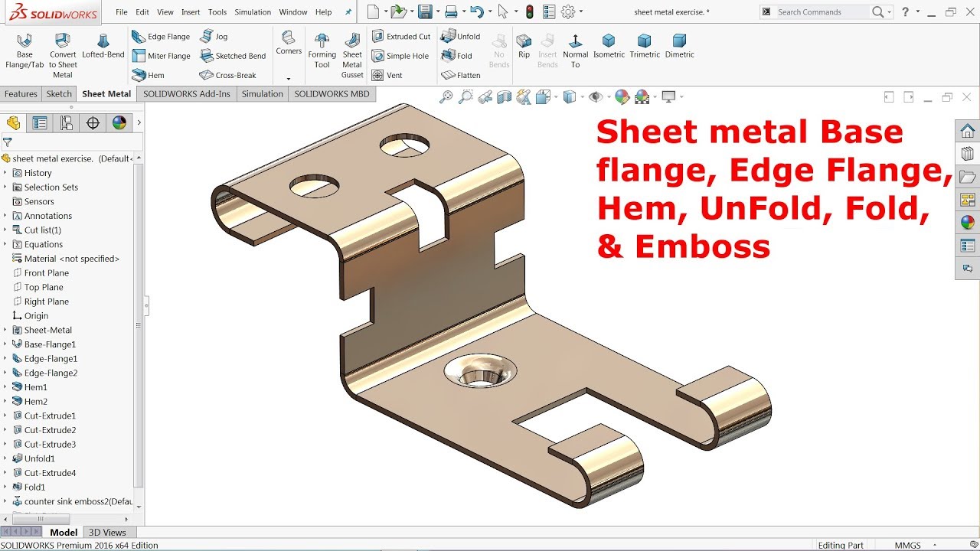Expand the Edge-Flange1 feature
Image resolution: width=980 pixels, height=551 pixels.
tap(5, 359)
